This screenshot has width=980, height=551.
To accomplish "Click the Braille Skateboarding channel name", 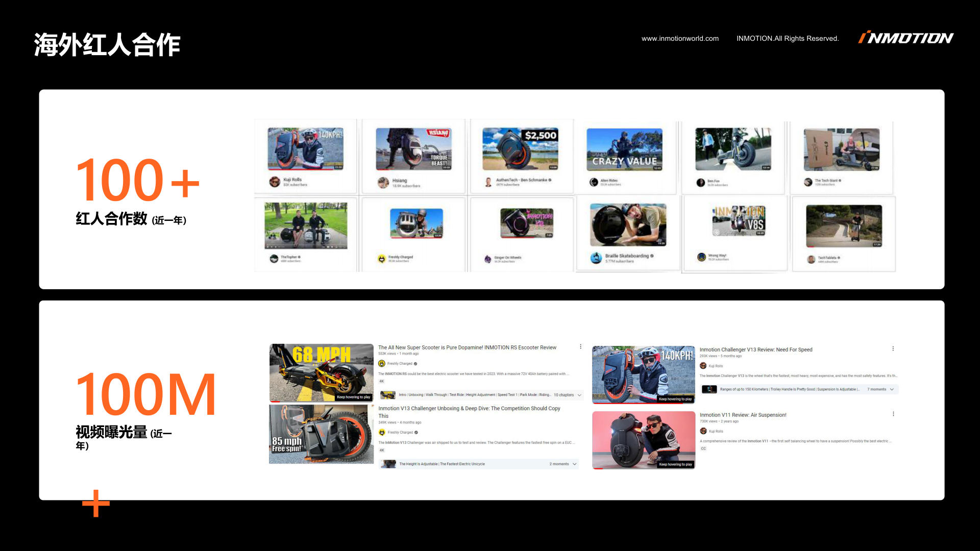I will (627, 256).
